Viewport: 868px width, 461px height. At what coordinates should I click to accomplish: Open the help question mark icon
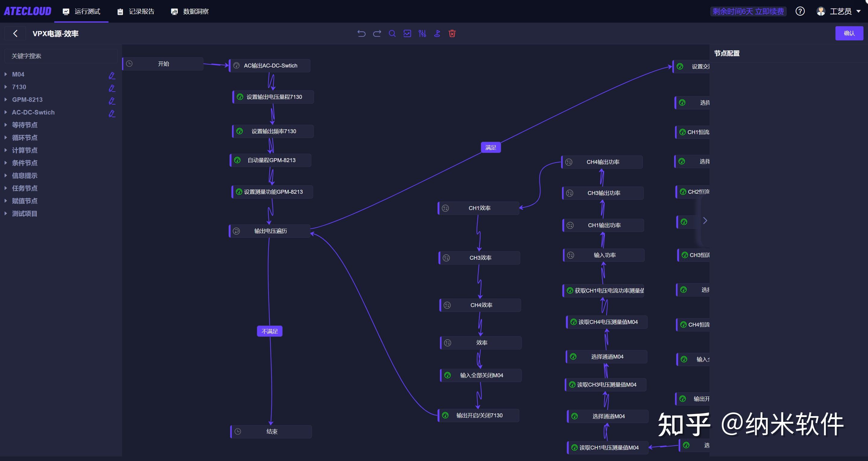(800, 11)
